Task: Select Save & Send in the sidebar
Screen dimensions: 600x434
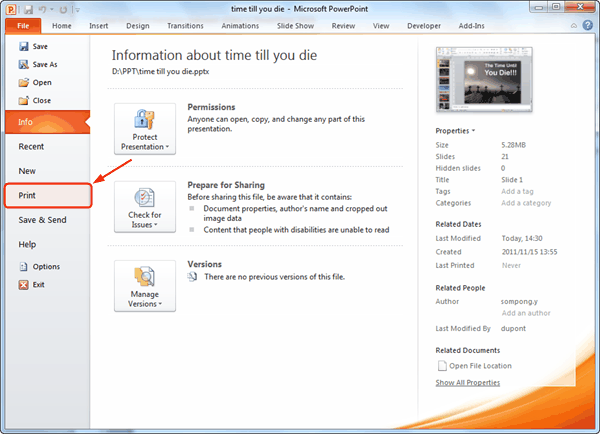Action: tap(48, 220)
